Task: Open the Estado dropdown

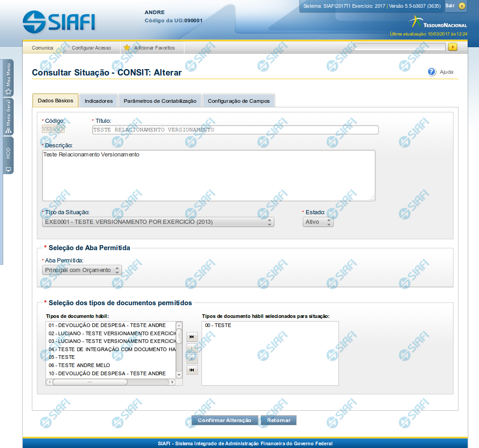Action: click(x=318, y=222)
